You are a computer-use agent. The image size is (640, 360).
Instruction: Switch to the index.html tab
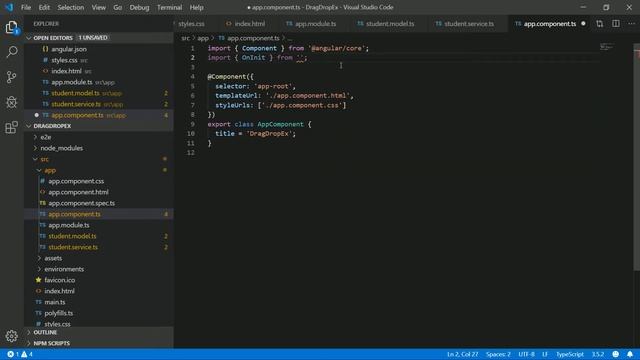point(245,24)
